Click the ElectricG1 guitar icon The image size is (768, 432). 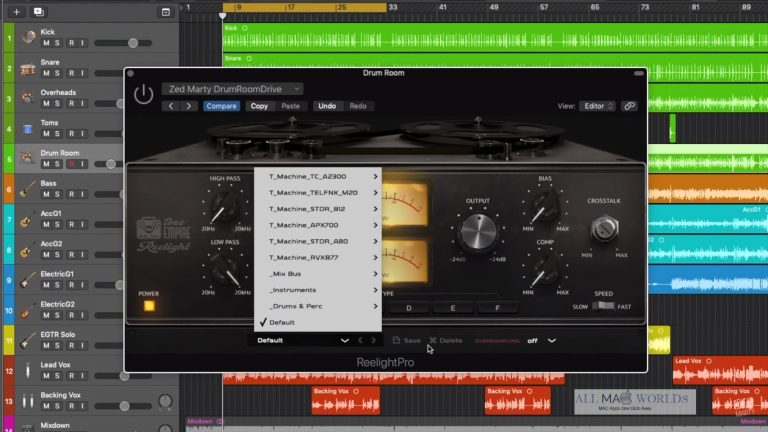(x=27, y=280)
